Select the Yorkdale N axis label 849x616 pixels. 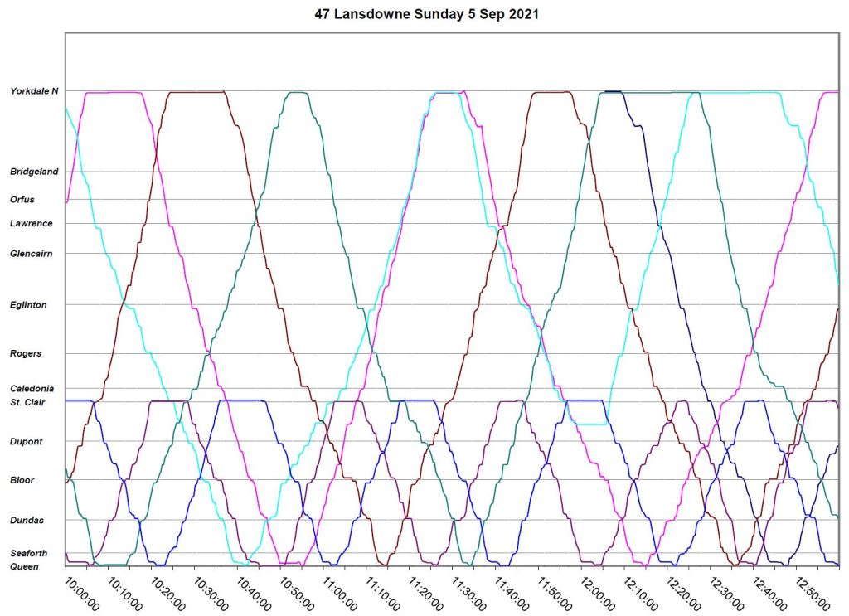pyautogui.click(x=34, y=91)
